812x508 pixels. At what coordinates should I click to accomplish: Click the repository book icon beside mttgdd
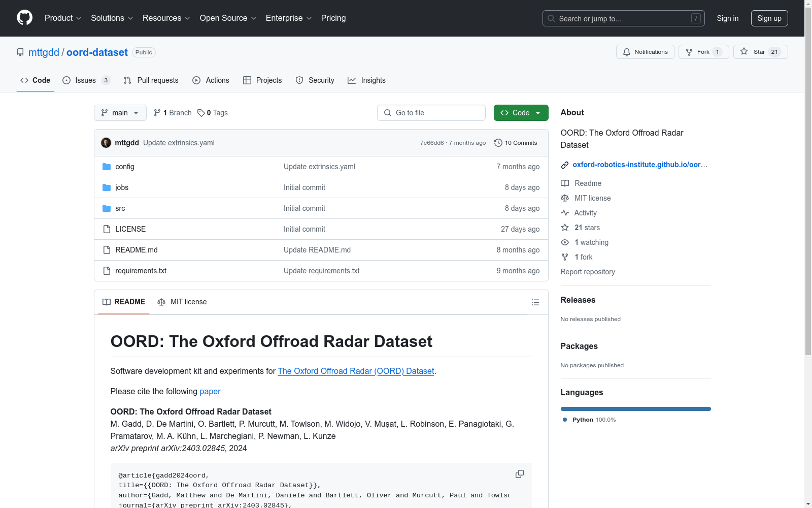[20, 52]
